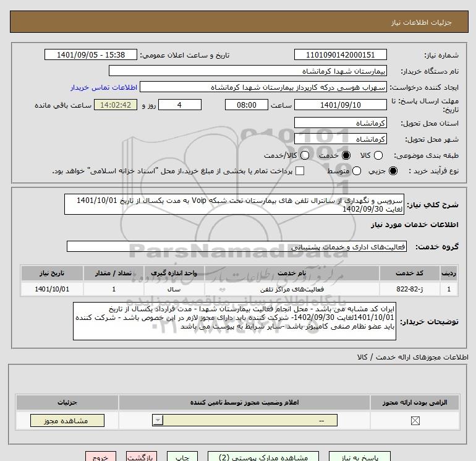Click the need date cell 1401/10/01
476x461 pixels.
point(52,289)
